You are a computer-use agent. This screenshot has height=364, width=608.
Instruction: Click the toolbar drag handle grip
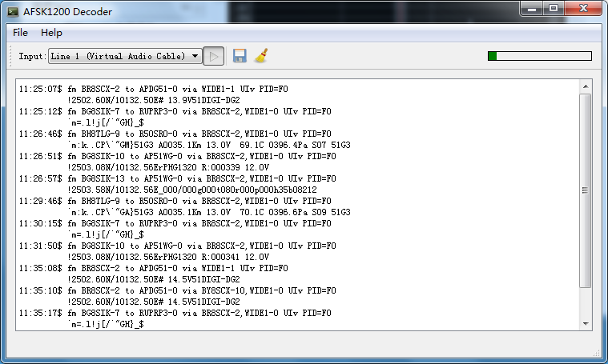coord(10,56)
